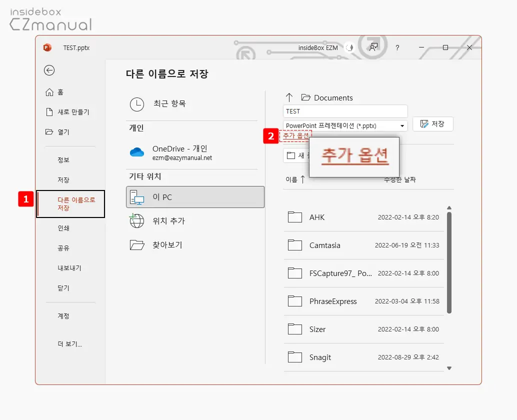Open More (더 보기...) menu item
The image size is (517, 420).
tap(69, 344)
